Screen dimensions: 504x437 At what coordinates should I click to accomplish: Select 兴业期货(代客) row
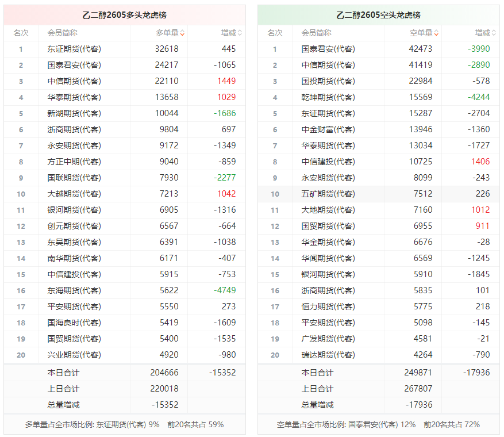tap(125, 355)
